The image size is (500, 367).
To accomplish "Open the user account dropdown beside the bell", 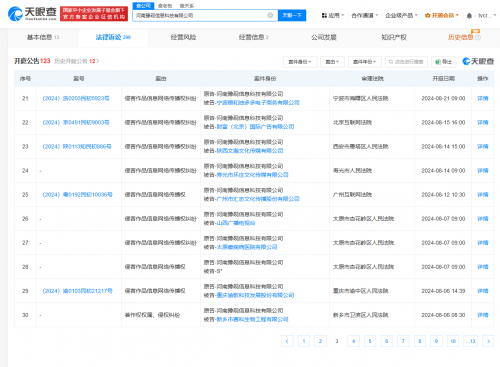I will click(x=487, y=15).
